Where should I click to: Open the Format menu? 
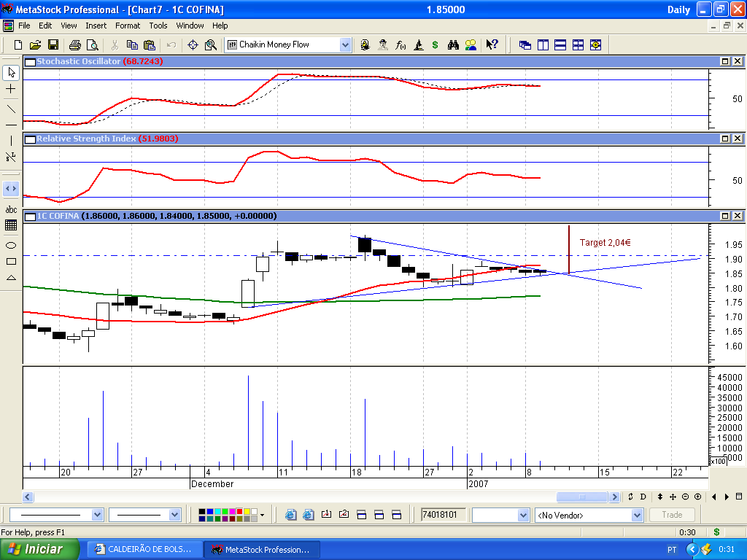[128, 26]
